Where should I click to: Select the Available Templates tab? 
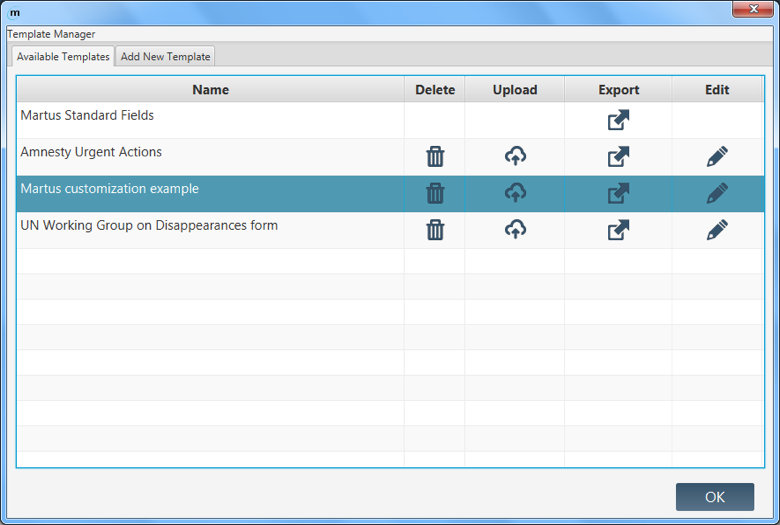[63, 56]
